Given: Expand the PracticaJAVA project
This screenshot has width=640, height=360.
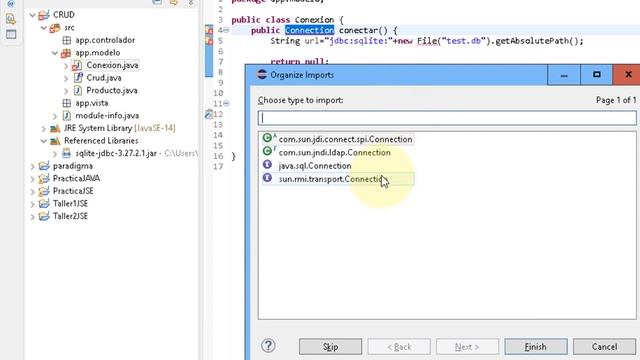Looking at the screenshot, I should 32,179.
